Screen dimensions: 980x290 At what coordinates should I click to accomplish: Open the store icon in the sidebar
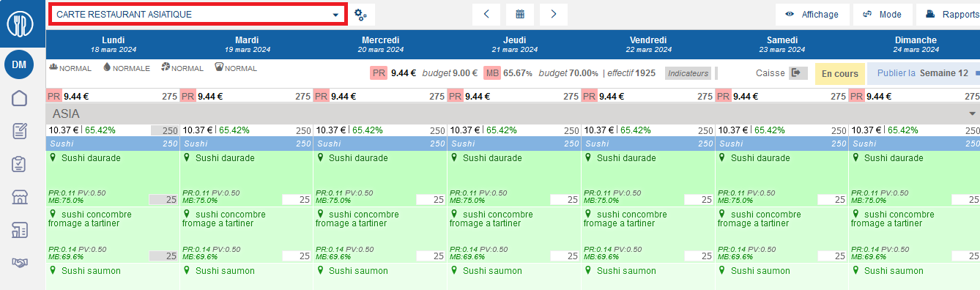click(20, 197)
